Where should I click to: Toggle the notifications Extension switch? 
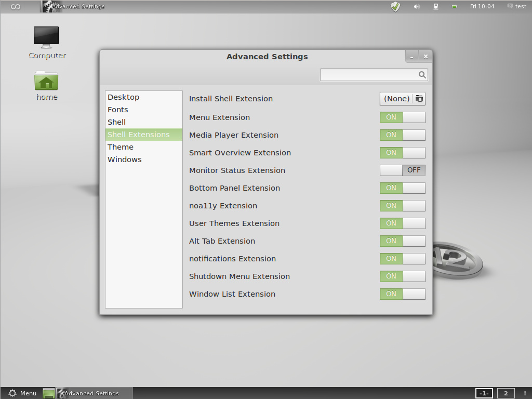click(x=403, y=259)
